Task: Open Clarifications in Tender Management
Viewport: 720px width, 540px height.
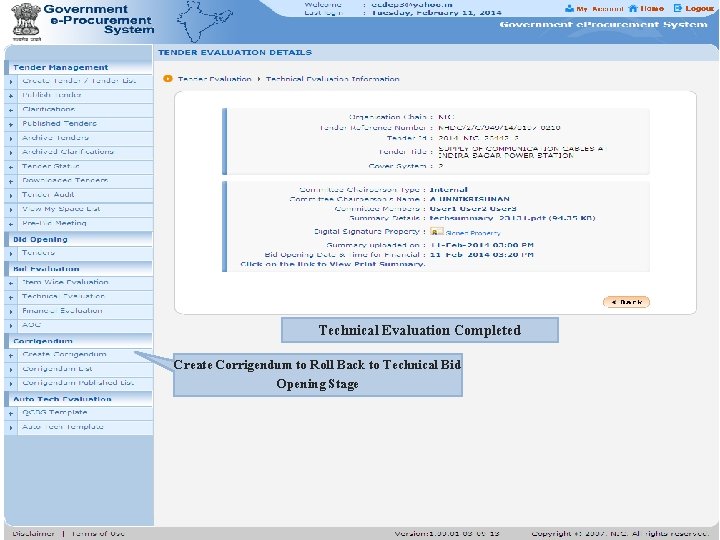Action: coord(49,109)
